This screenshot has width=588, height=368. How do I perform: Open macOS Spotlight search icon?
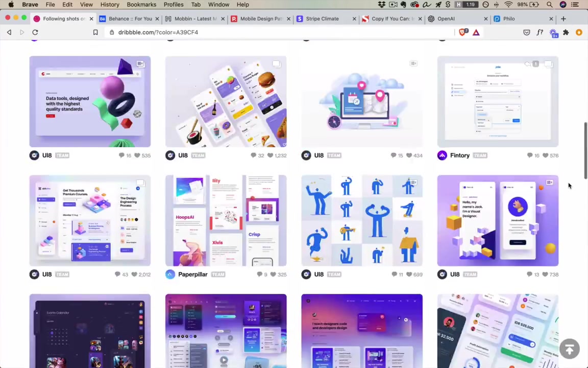(x=549, y=5)
